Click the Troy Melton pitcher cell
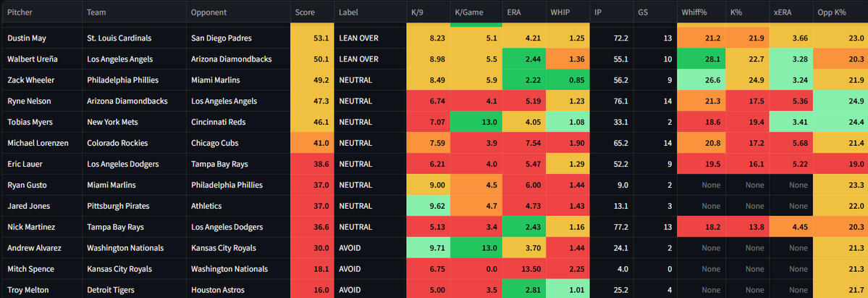 coord(41,290)
